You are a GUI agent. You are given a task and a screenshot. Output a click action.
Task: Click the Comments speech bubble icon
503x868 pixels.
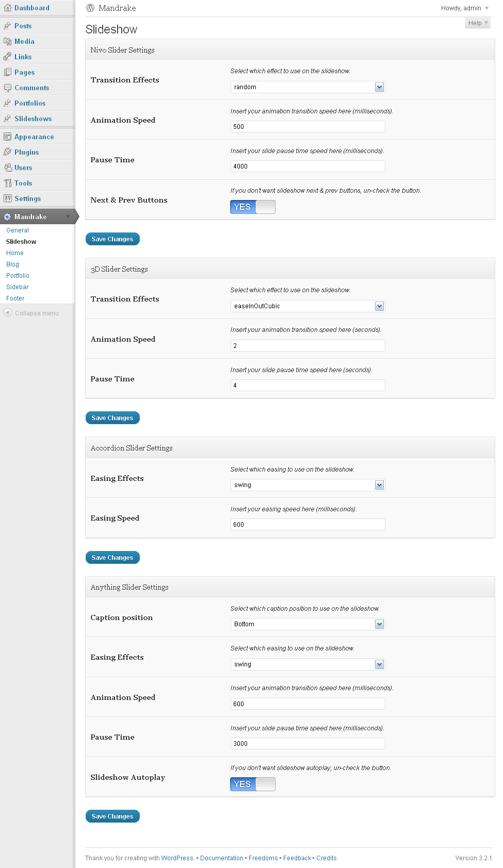[7, 88]
